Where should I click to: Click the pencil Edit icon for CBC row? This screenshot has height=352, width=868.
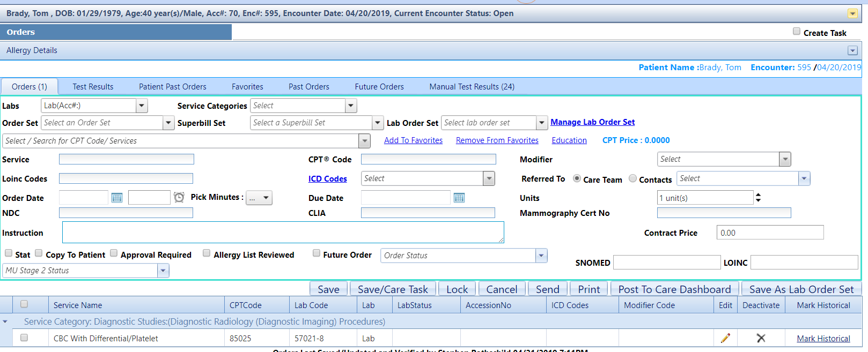[x=725, y=338]
